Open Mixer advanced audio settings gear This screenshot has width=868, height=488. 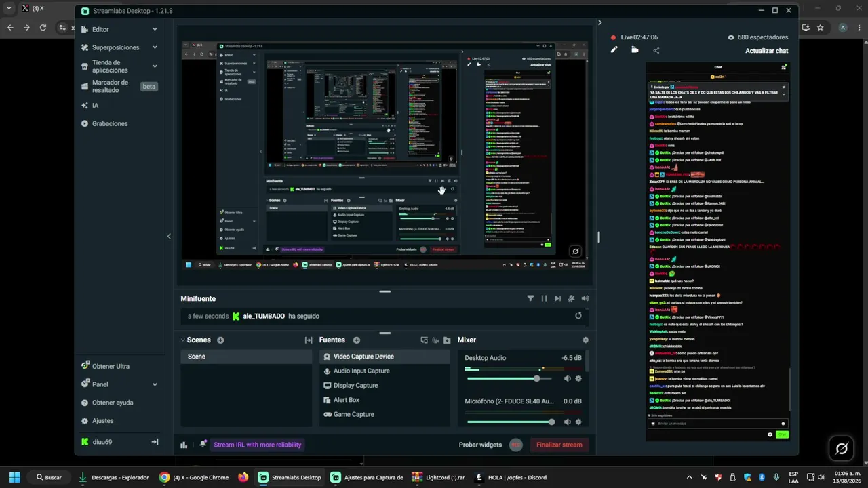coord(586,340)
